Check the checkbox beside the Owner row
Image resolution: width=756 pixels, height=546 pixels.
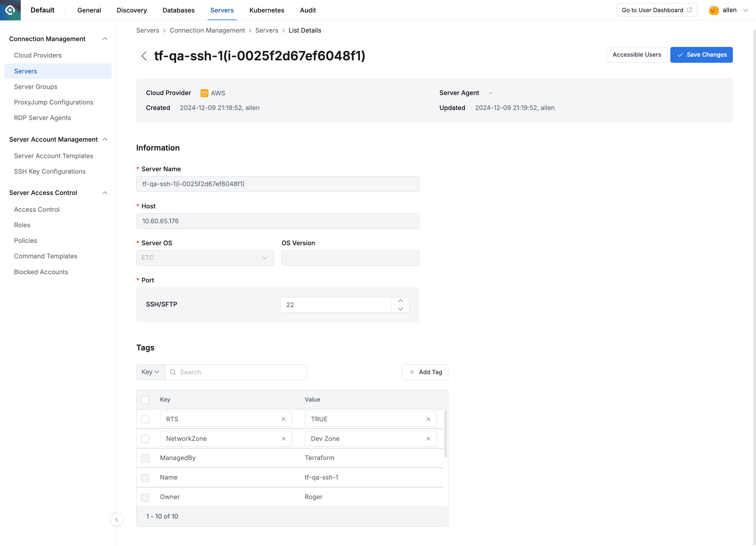click(x=145, y=497)
